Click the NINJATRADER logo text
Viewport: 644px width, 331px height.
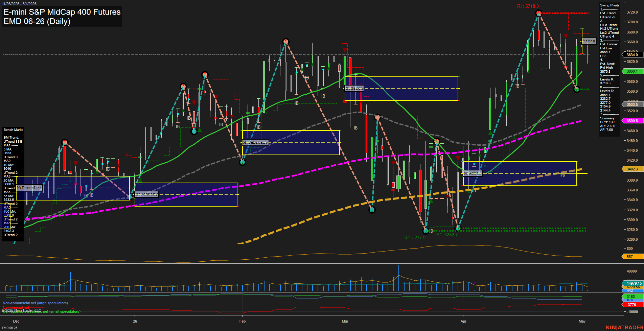[624, 328]
